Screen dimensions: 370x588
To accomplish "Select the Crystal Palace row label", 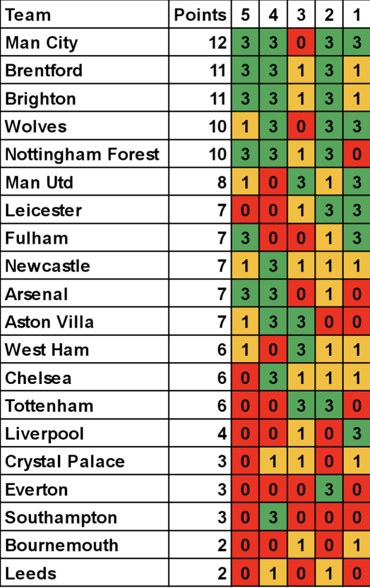I will [65, 461].
